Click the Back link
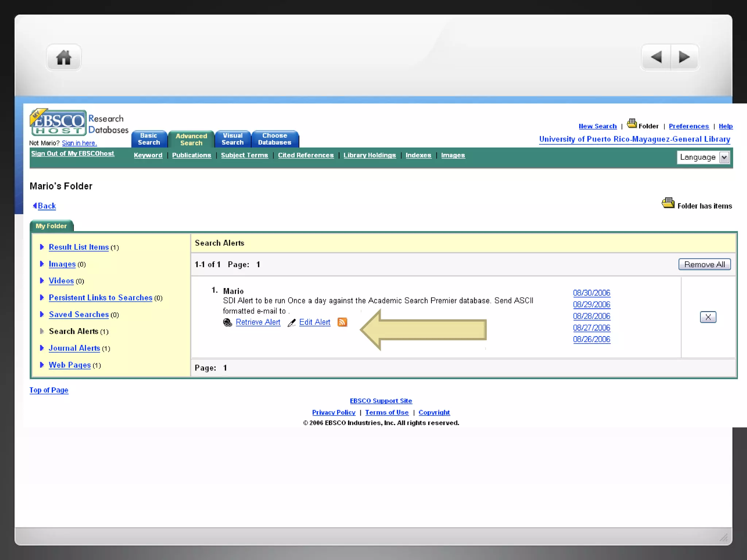Image resolution: width=747 pixels, height=560 pixels. [x=47, y=206]
